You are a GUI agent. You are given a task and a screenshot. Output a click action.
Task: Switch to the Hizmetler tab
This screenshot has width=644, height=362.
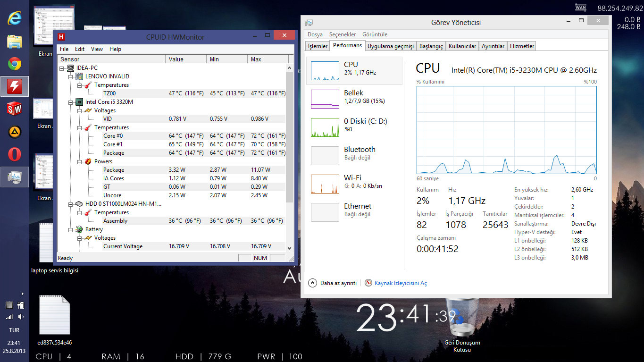tap(522, 46)
